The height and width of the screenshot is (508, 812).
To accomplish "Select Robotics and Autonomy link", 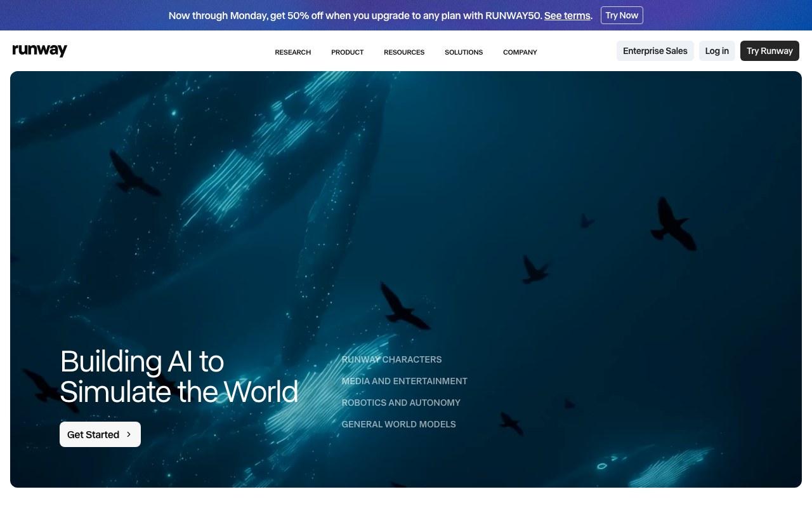I will tap(401, 403).
